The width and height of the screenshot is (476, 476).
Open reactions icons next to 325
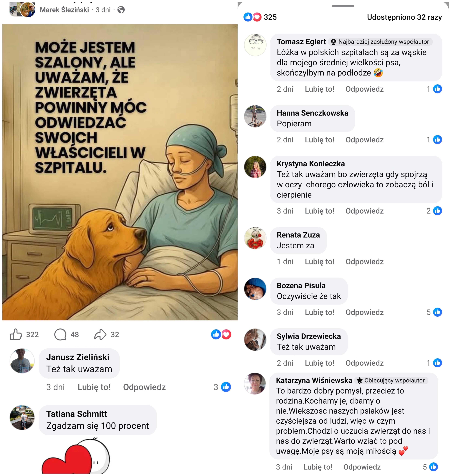(252, 17)
